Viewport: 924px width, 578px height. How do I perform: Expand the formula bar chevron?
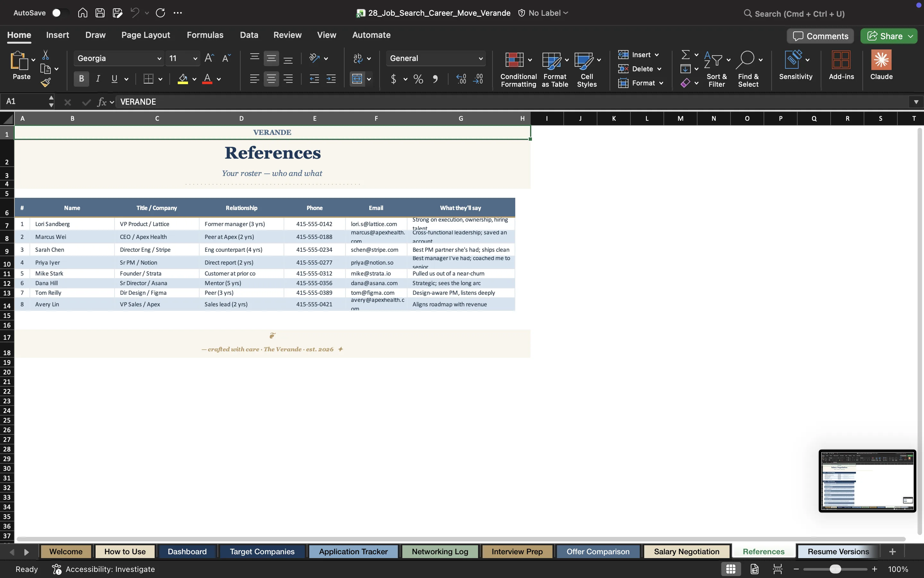916,102
